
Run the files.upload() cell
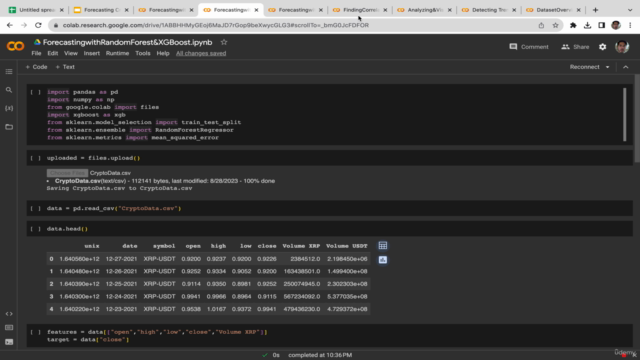click(x=36, y=158)
